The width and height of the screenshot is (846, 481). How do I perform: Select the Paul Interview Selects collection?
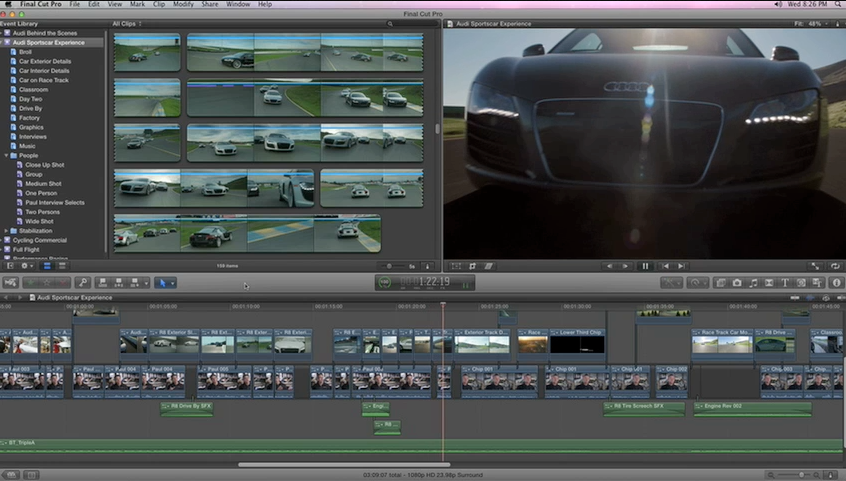(x=54, y=203)
